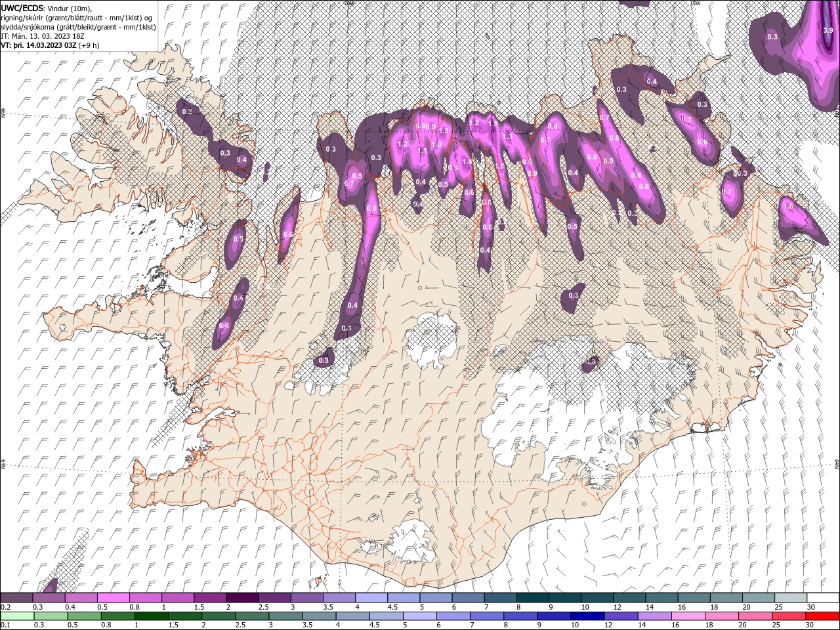Click the violet rain swatch starting at 12
Image resolution: width=840 pixels, height=630 pixels.
[621, 616]
